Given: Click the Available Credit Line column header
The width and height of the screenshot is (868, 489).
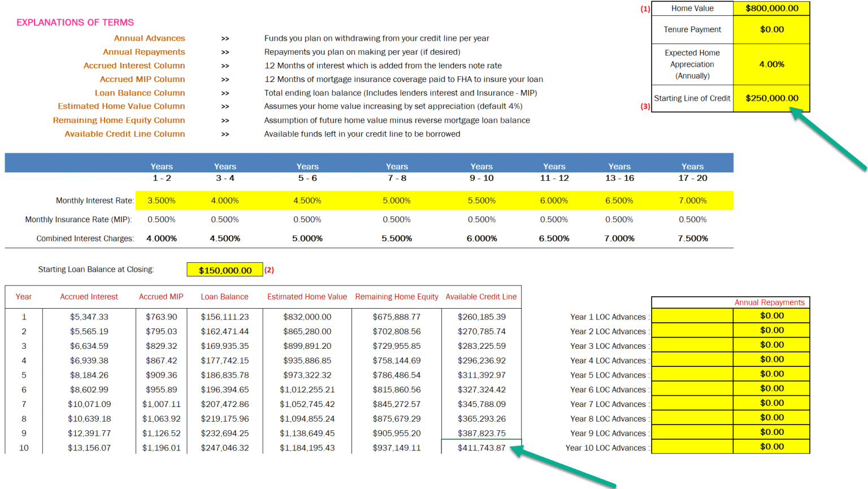Looking at the screenshot, I should 480,296.
